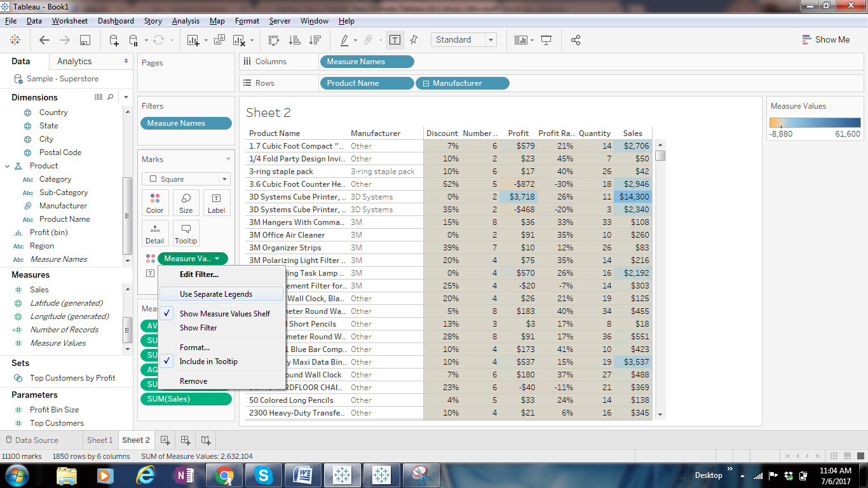Click the Fix Axes pin icon
Viewport: 868px width, 488px height.
(414, 40)
